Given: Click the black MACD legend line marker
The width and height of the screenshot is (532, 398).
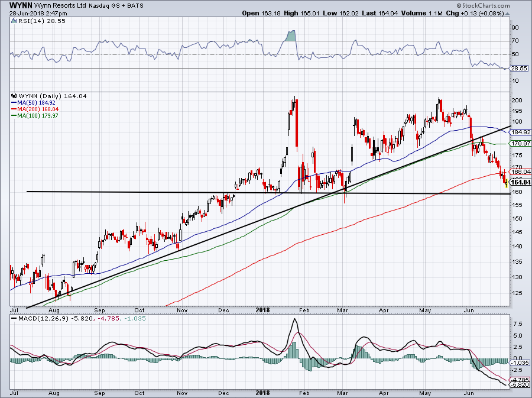Looking at the screenshot, I should pos(14,319).
